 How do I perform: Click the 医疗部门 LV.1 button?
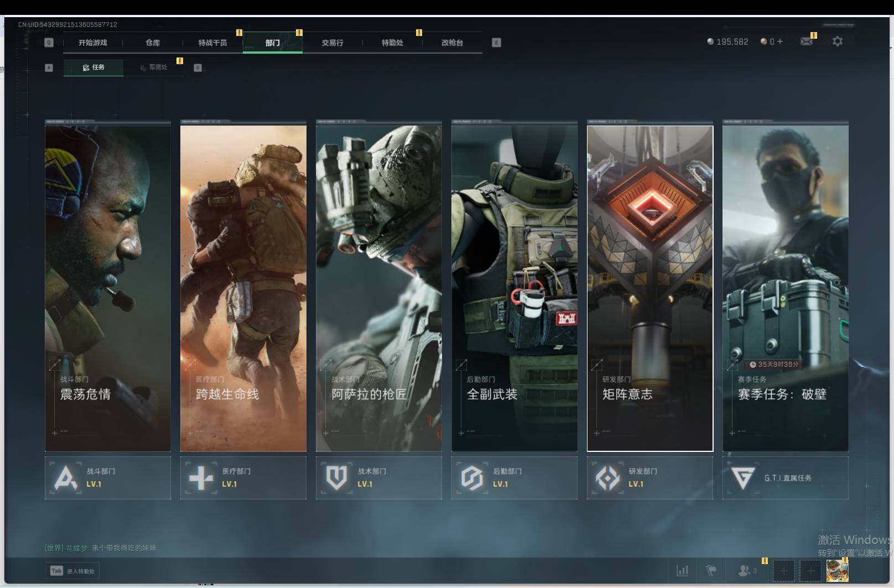(243, 478)
